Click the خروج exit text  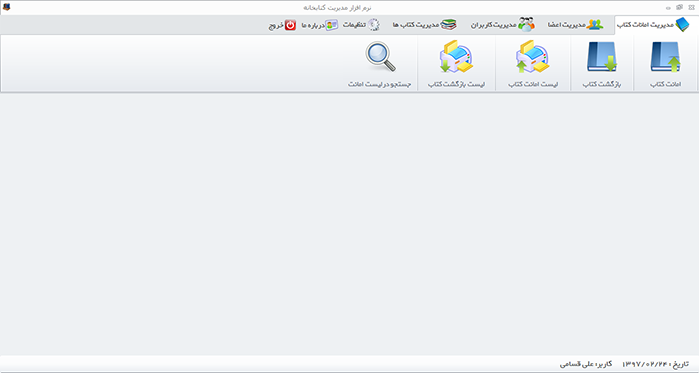click(276, 25)
